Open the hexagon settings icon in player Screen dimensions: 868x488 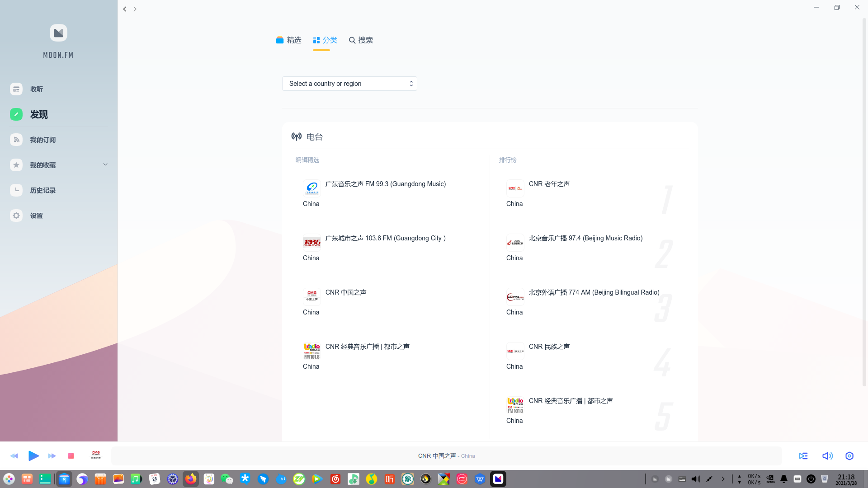[x=849, y=456]
